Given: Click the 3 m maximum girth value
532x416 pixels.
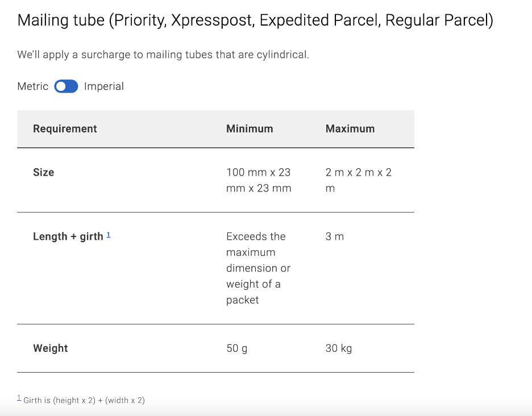Looking at the screenshot, I should point(335,236).
